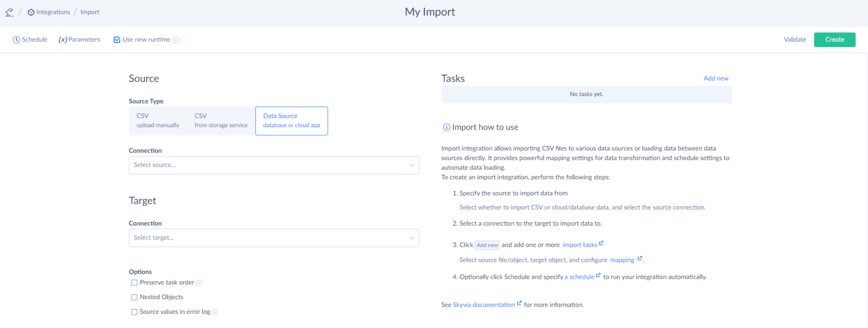Screen dimensions: 868x328
Task: Enable Source values in error log
Action: (x=134, y=312)
